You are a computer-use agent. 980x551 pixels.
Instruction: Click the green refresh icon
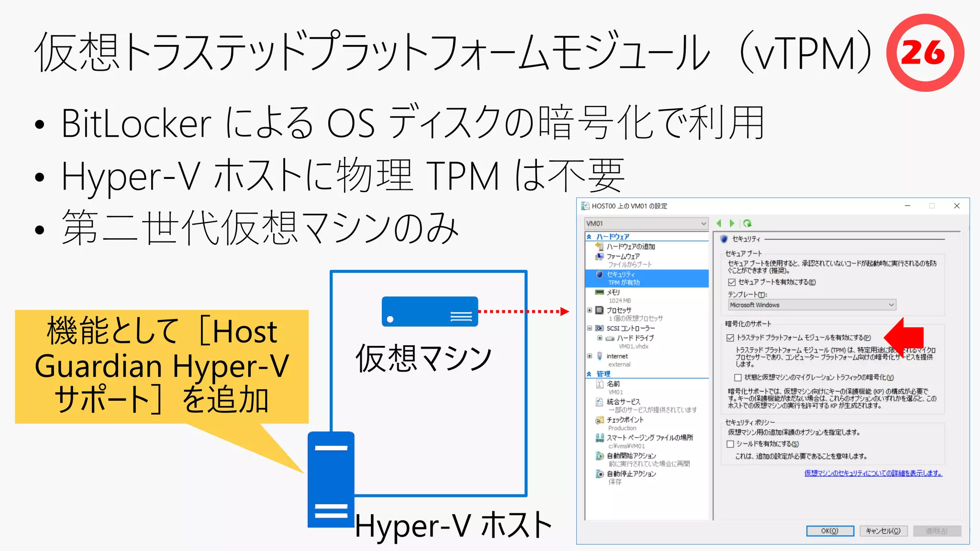pos(747,223)
